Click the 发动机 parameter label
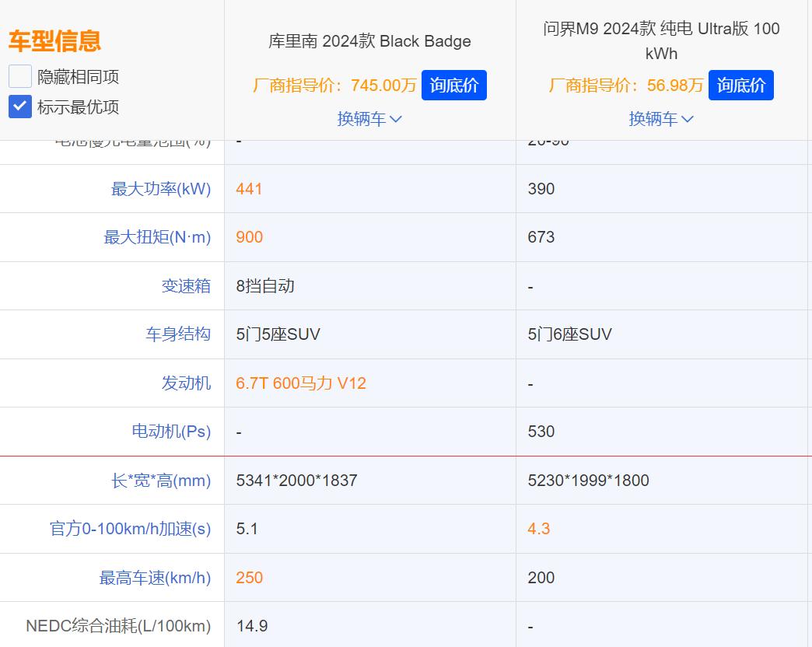Screen dimensions: 812x647 pyautogui.click(x=186, y=383)
